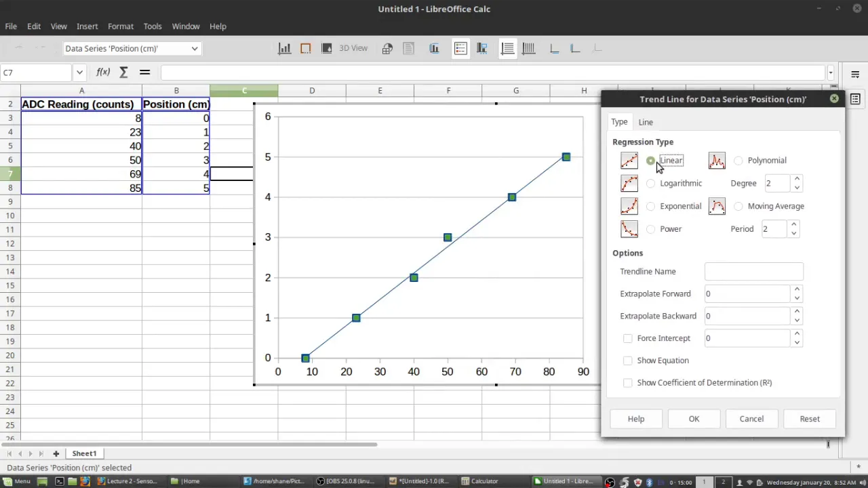Enable the Show Equation checkbox
This screenshot has width=868, height=488.
tap(628, 361)
